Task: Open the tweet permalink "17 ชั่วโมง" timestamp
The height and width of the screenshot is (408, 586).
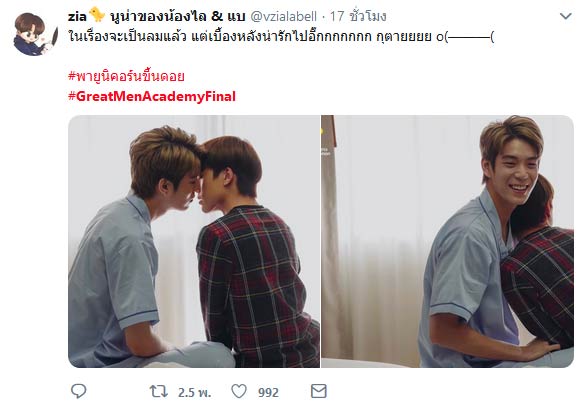Action: [358, 16]
